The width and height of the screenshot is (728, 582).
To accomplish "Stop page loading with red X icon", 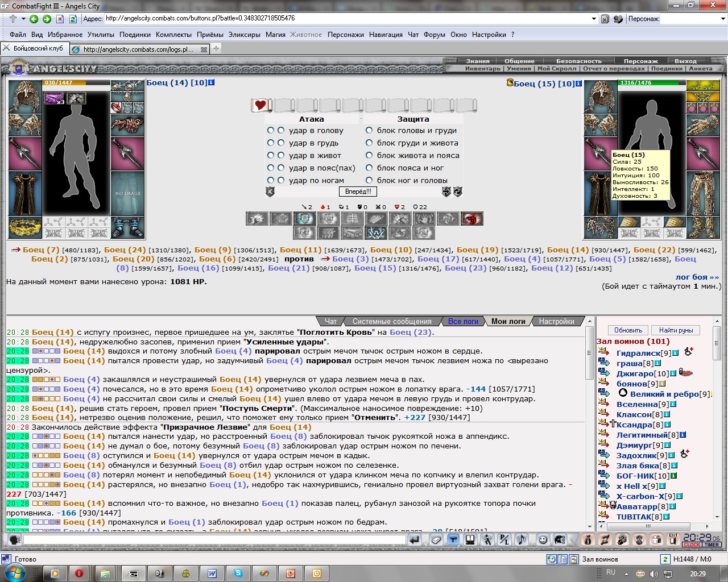I will click(60, 19).
